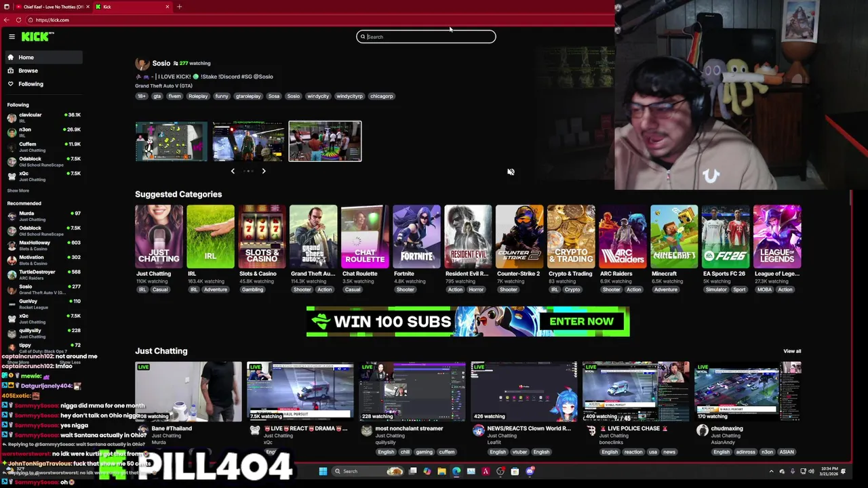Open Cuffem channel in Following list
The width and height of the screenshot is (868, 488).
(x=44, y=147)
